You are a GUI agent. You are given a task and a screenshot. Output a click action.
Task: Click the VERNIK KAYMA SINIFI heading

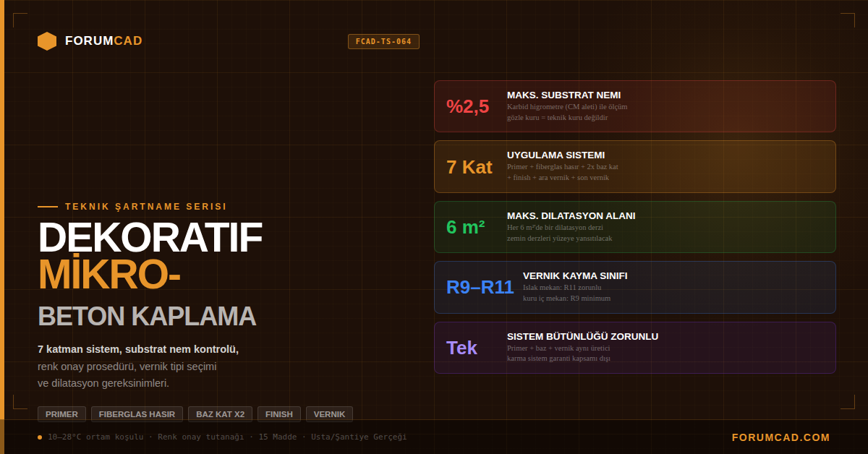click(x=575, y=275)
